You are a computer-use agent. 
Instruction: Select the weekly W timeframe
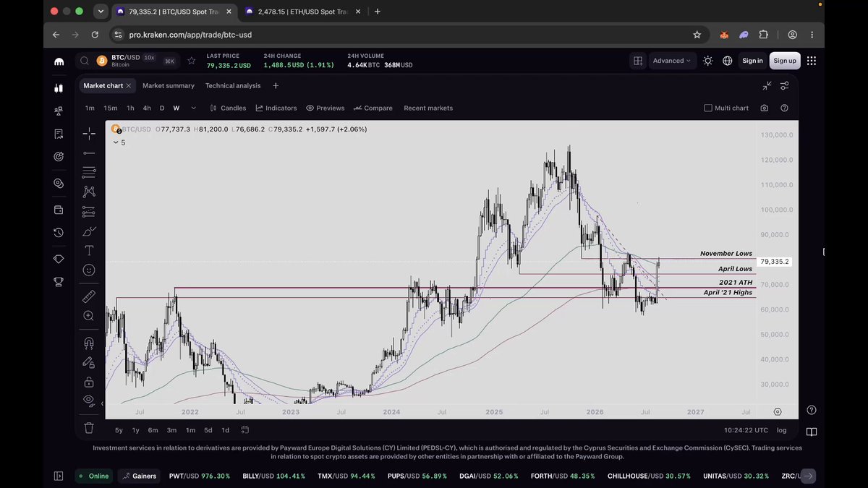[x=176, y=108]
